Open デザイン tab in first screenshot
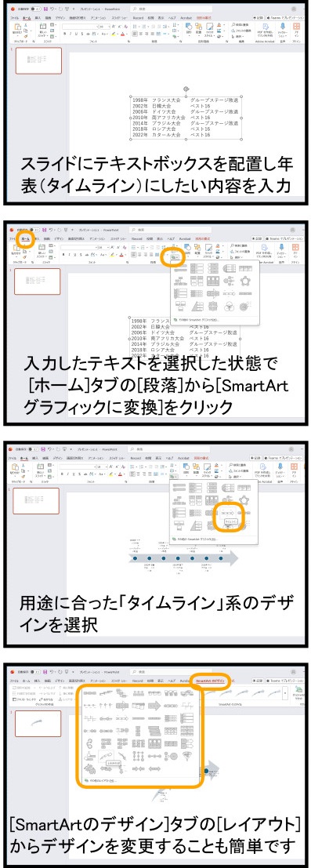Image resolution: width=311 pixels, height=868 pixels. tap(60, 18)
